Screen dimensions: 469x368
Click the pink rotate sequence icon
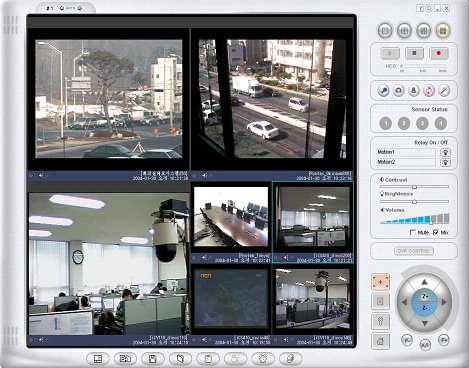[x=429, y=90]
